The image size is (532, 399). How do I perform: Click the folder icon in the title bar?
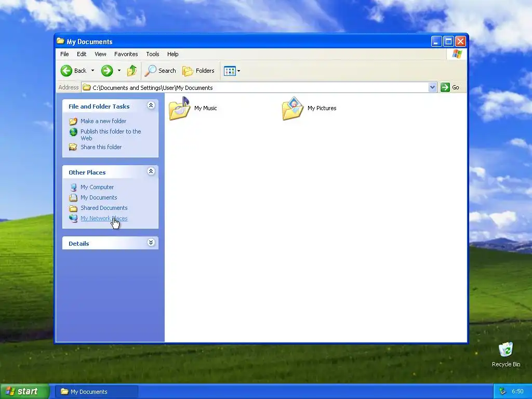[x=61, y=41]
